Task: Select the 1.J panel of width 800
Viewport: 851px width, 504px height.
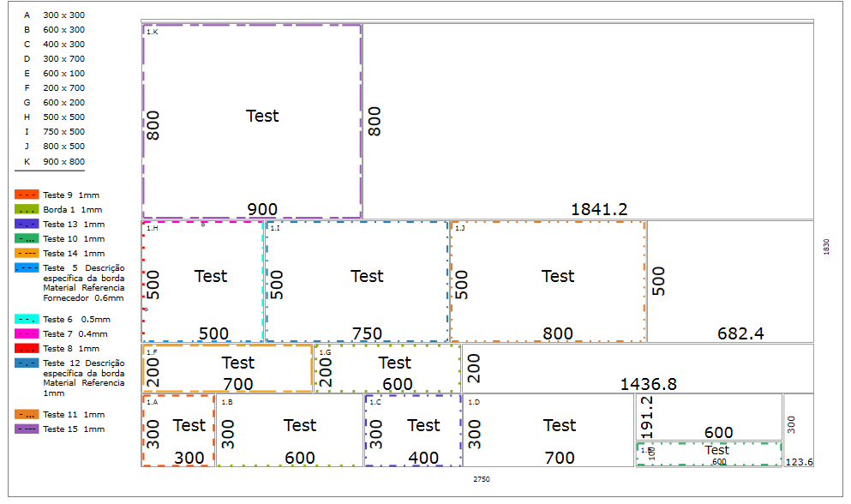Action: [x=548, y=281]
